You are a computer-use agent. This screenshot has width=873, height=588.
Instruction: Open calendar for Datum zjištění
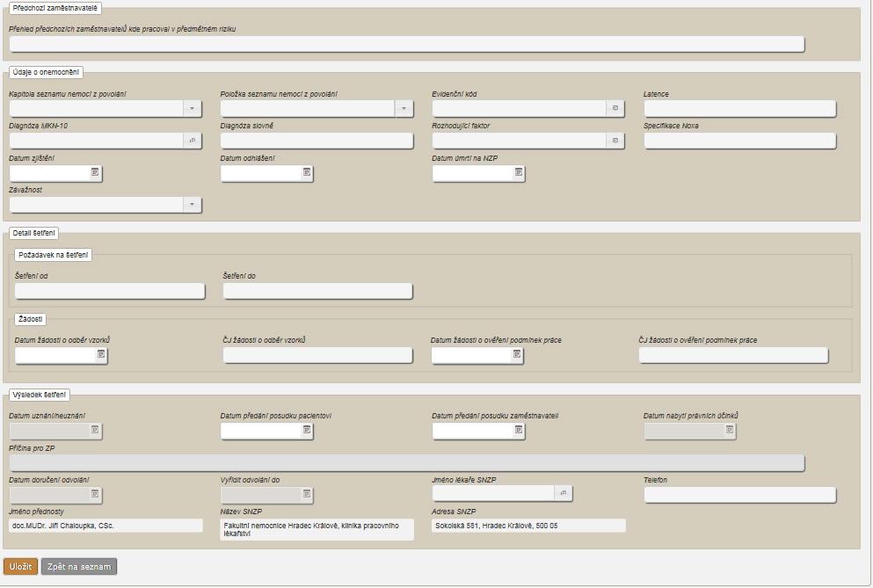95,173
